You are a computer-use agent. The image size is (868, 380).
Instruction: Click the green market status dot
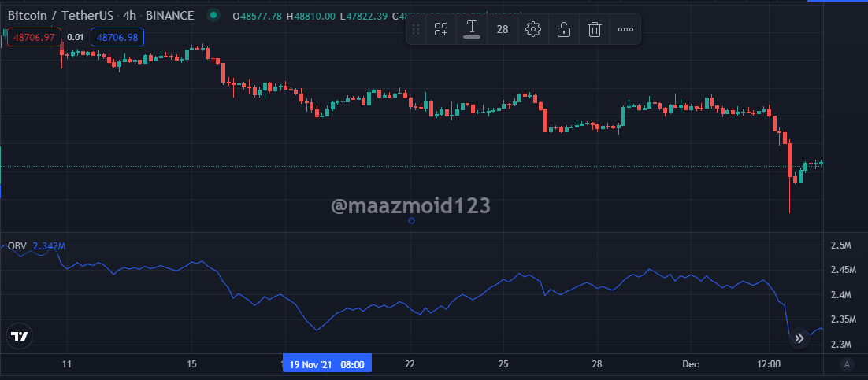click(213, 15)
